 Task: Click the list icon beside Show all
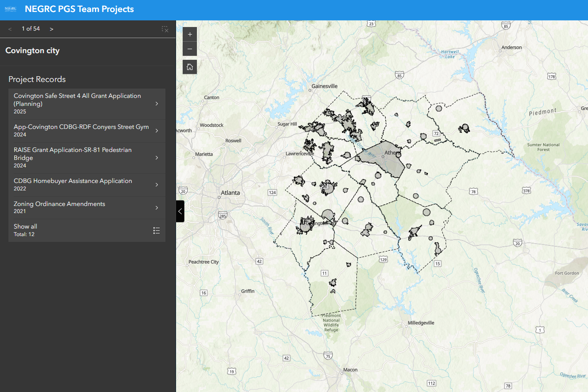(x=156, y=230)
